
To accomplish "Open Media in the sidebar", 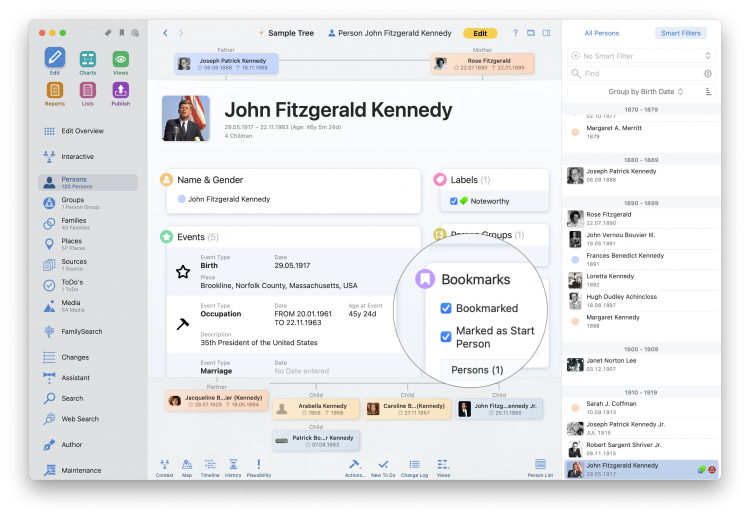I will (88, 306).
